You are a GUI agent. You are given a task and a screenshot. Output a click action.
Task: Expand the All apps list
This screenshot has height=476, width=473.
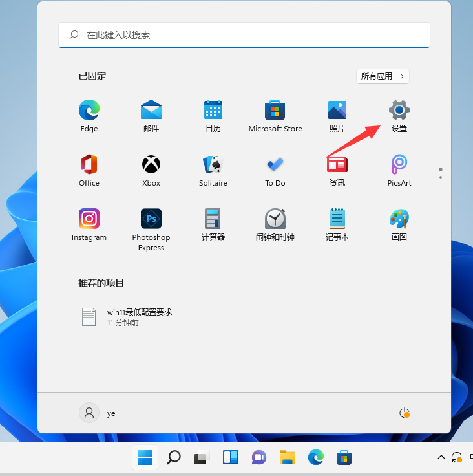pyautogui.click(x=383, y=76)
